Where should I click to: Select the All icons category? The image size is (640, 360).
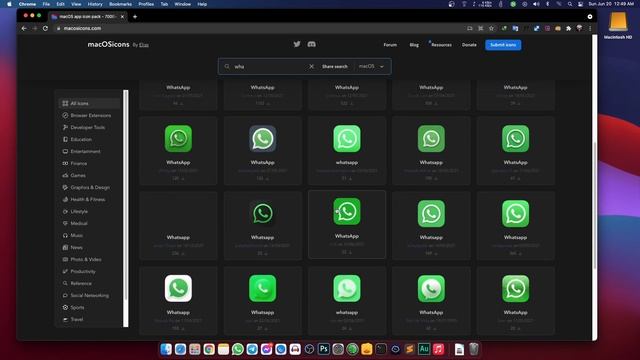90,103
